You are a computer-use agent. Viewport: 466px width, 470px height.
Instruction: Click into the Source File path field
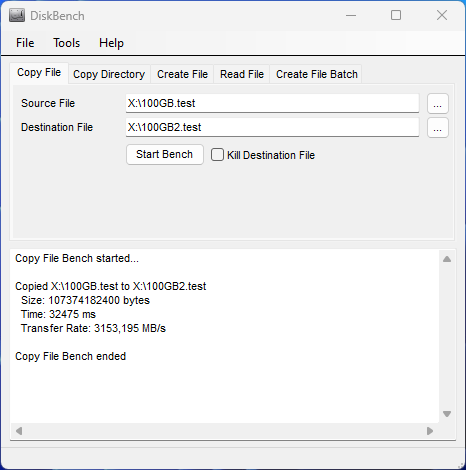272,103
